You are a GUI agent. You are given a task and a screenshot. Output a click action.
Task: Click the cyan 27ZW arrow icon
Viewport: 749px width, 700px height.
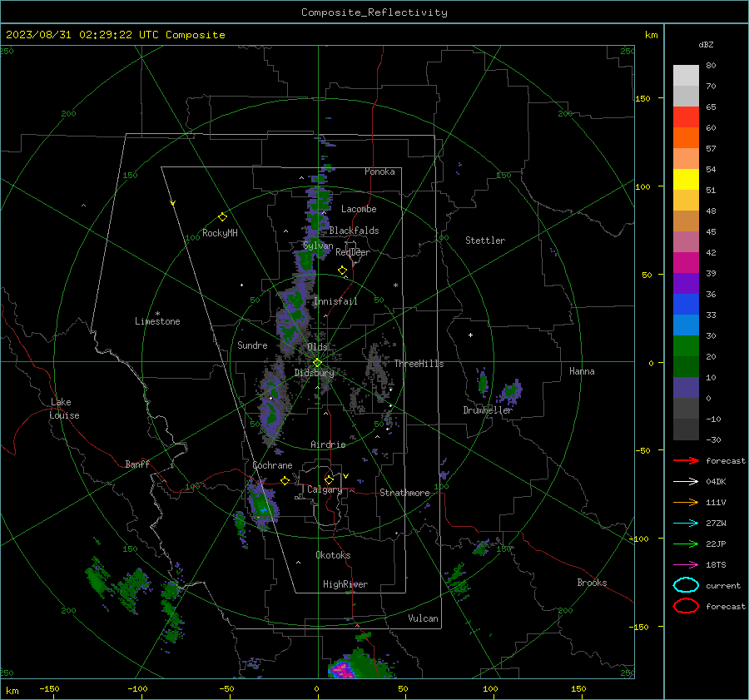[686, 524]
